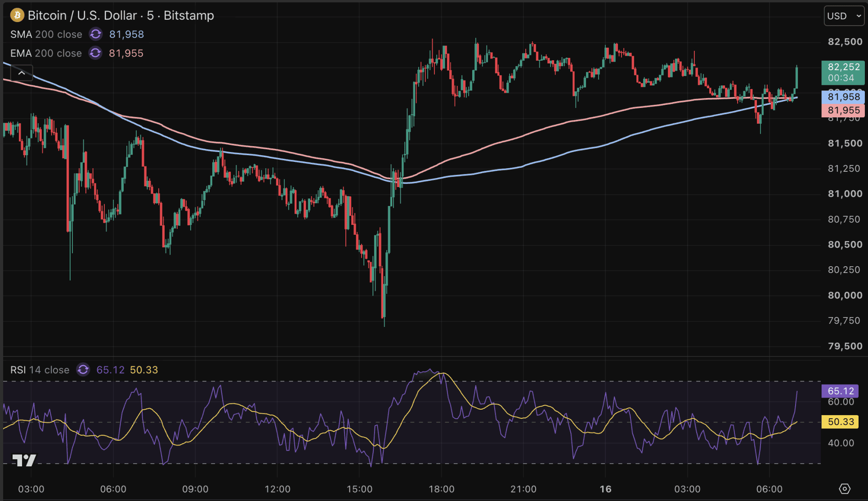Select the RSI 14 close indicator label

(x=40, y=370)
